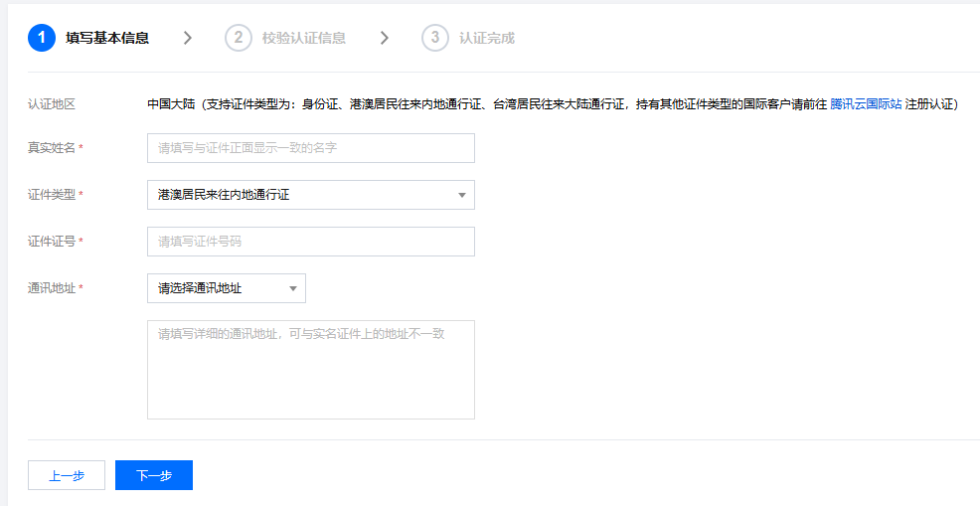Select step 2 circle 校验认证信息

click(x=239, y=38)
